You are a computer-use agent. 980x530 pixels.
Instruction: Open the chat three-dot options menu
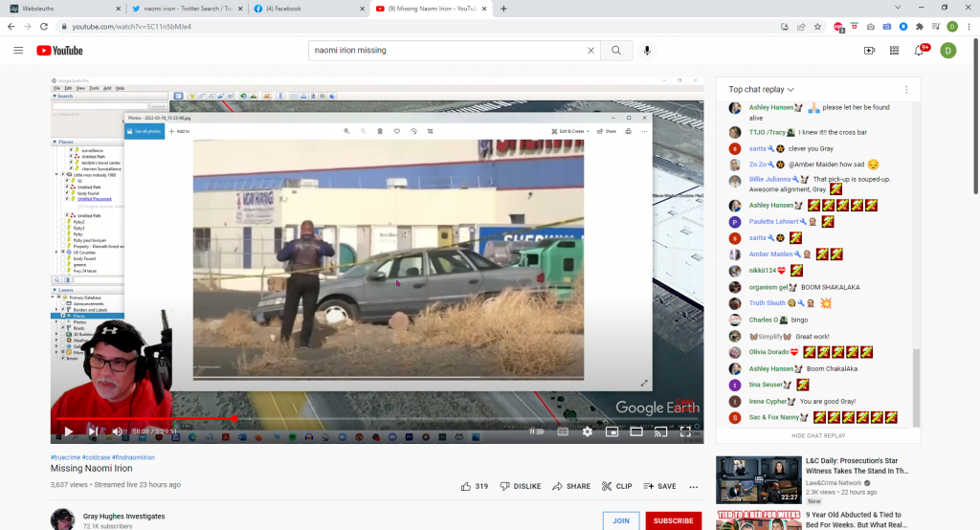click(x=905, y=90)
